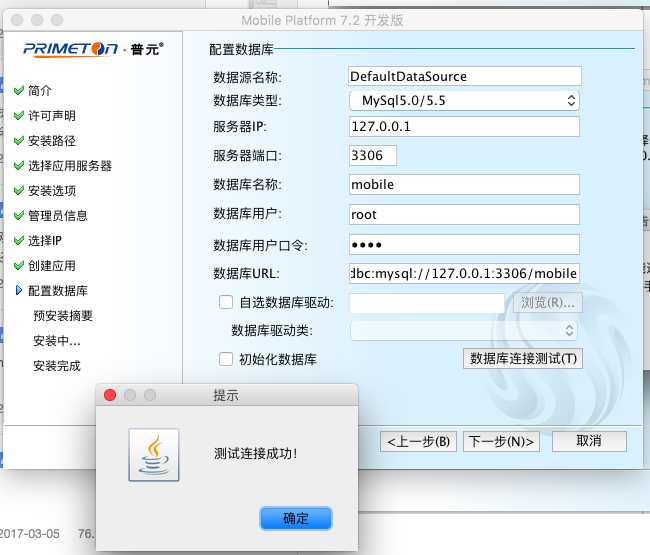
Task: Focus the 数据库用户 field root
Action: [464, 215]
